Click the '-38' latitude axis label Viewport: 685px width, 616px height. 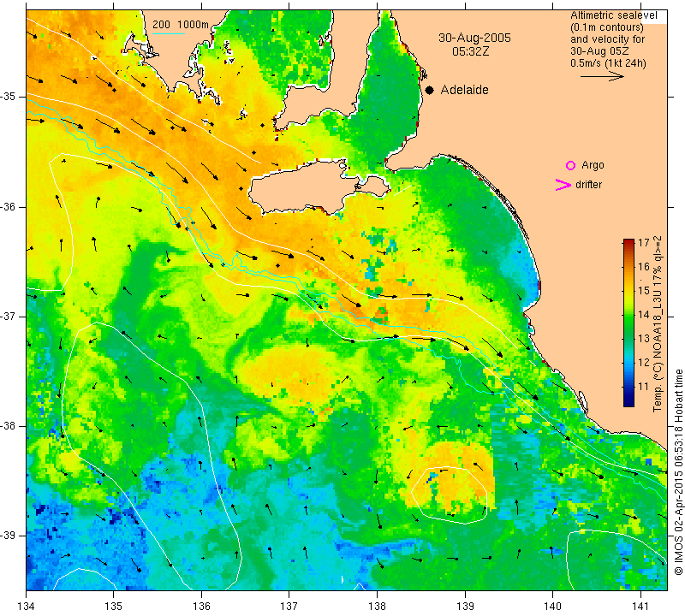click(9, 426)
